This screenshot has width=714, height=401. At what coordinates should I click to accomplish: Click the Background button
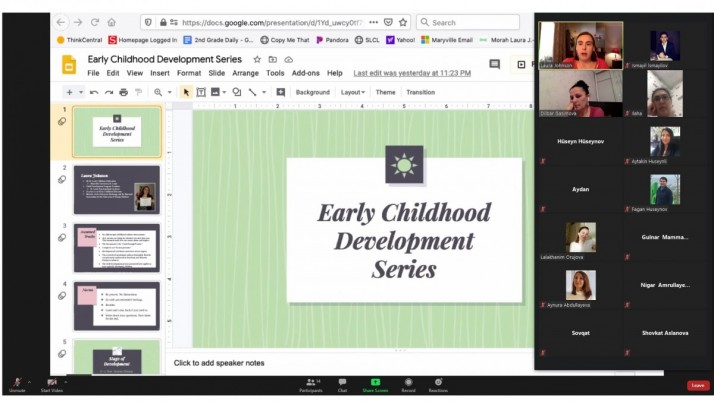312,92
